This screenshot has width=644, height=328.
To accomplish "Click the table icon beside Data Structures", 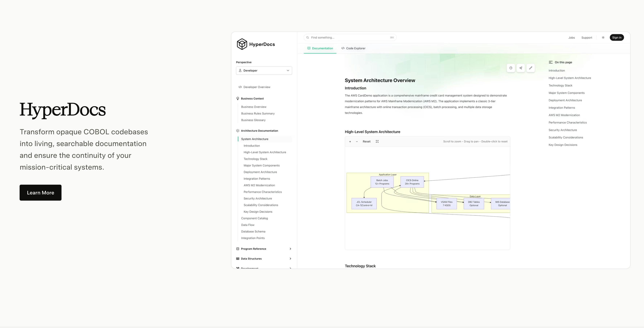I will [x=237, y=259].
